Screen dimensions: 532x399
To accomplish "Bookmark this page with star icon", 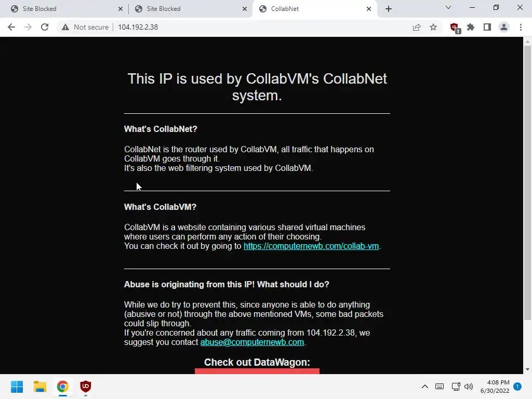I will (x=433, y=27).
